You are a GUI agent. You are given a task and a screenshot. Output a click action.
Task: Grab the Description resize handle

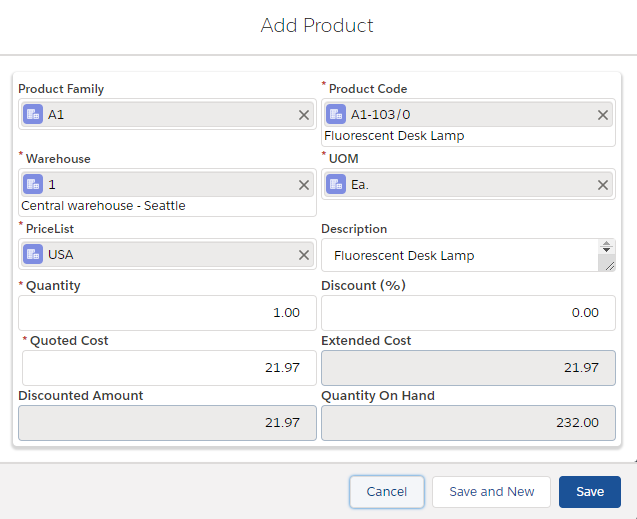click(609, 266)
